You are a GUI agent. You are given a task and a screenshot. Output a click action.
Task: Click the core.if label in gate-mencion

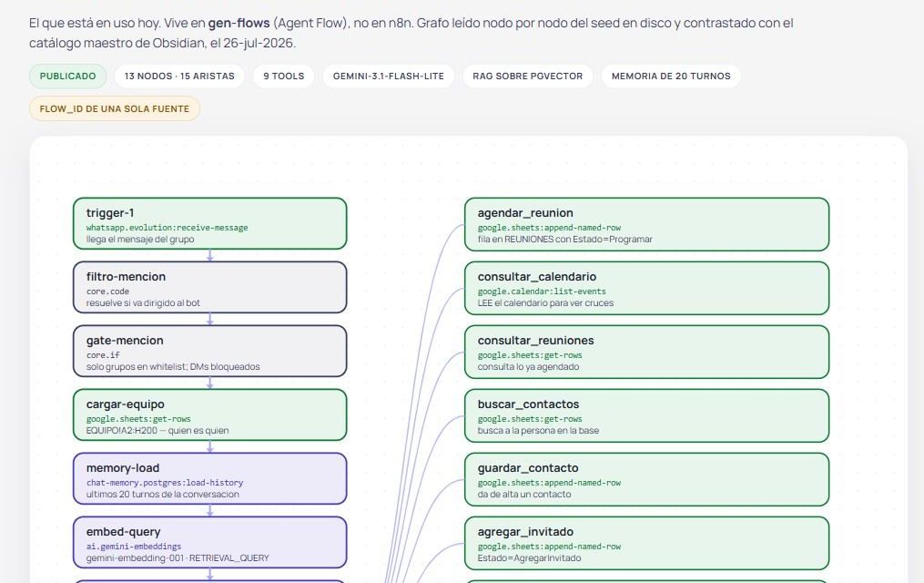click(103, 355)
